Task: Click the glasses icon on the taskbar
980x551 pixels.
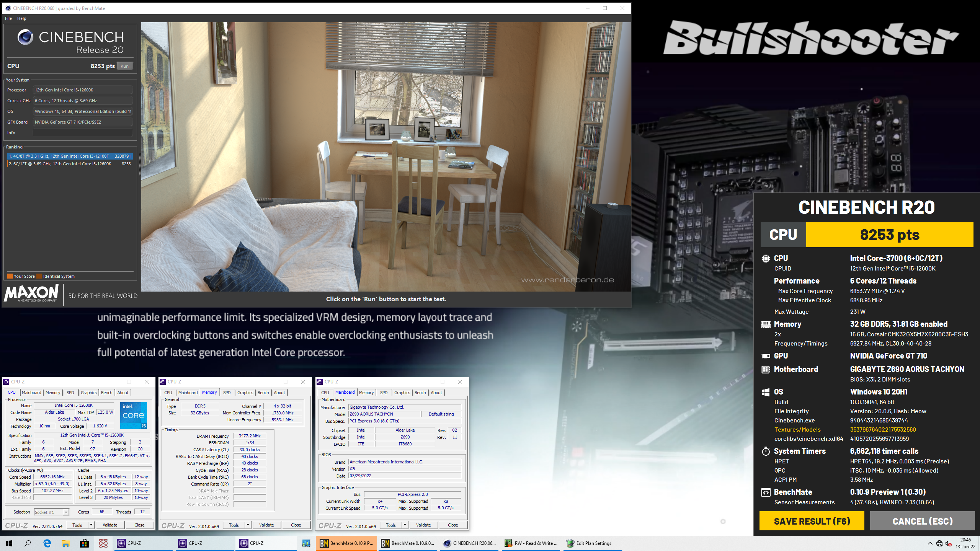Action: click(306, 543)
